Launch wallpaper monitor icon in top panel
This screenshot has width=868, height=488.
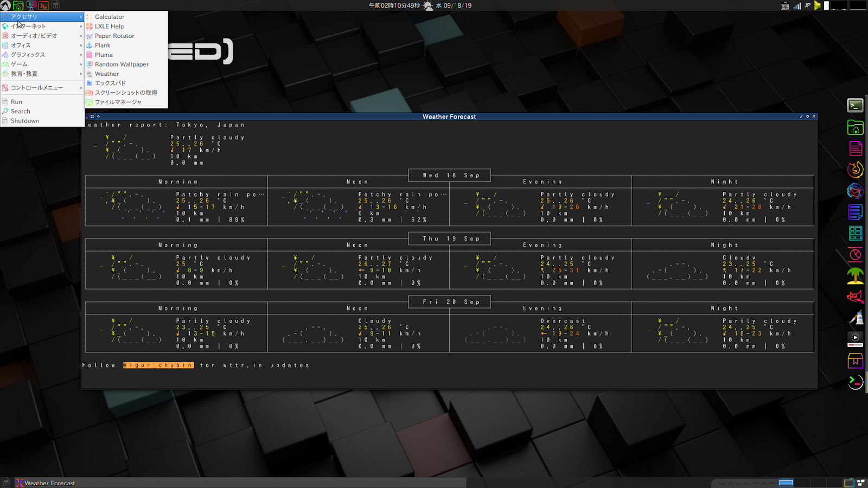[31, 5]
